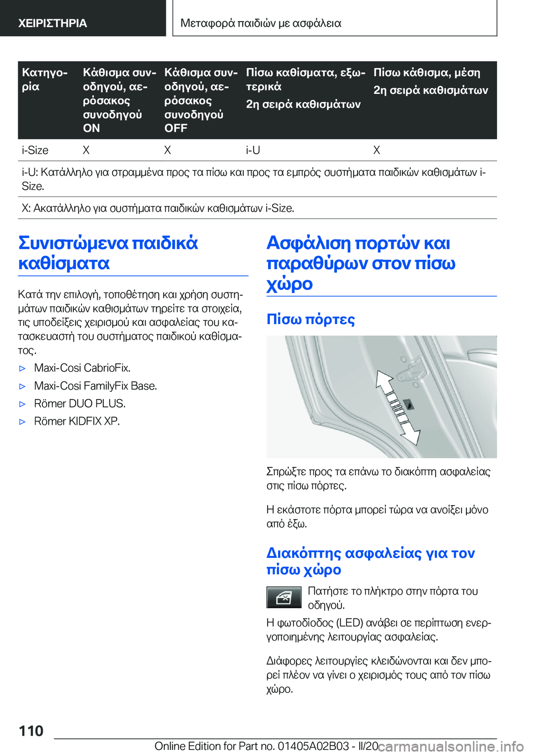Click the Διακόπτης ασφαλείας για τον πίσω χώρο heading

371,561
